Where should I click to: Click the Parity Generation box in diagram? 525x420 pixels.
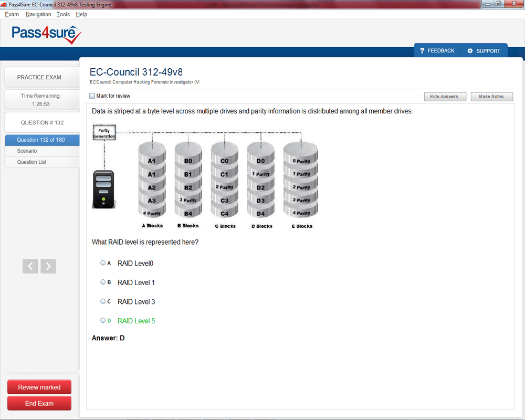click(104, 133)
